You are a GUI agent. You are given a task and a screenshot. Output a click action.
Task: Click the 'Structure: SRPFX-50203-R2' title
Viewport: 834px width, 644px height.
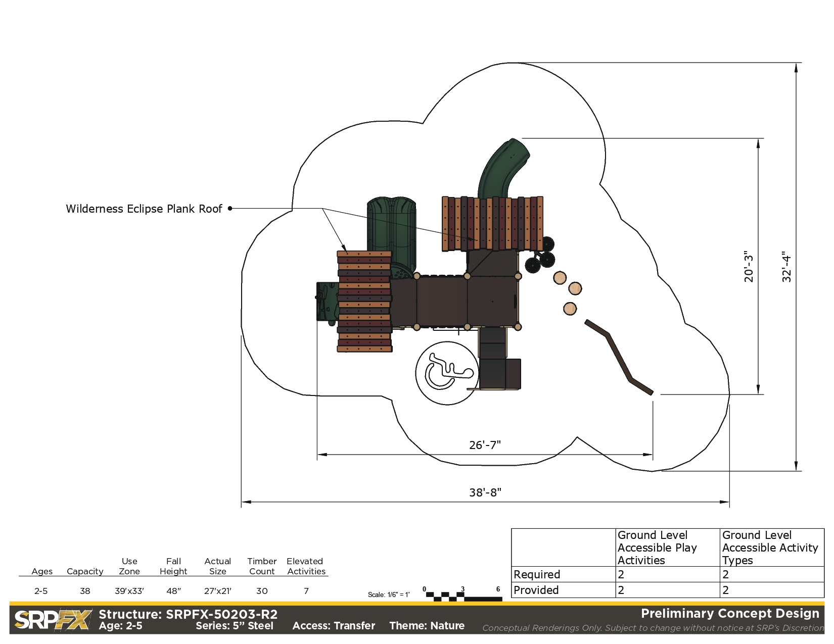click(x=188, y=614)
